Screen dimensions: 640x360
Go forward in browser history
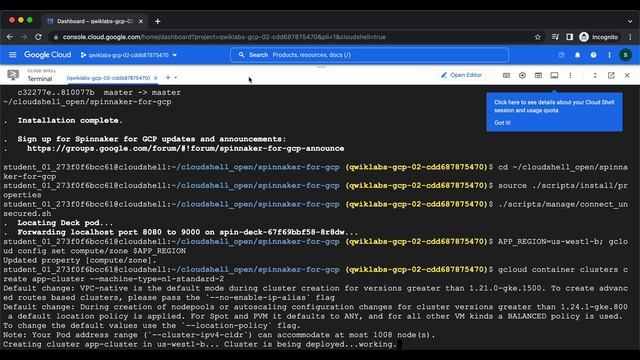(24, 37)
